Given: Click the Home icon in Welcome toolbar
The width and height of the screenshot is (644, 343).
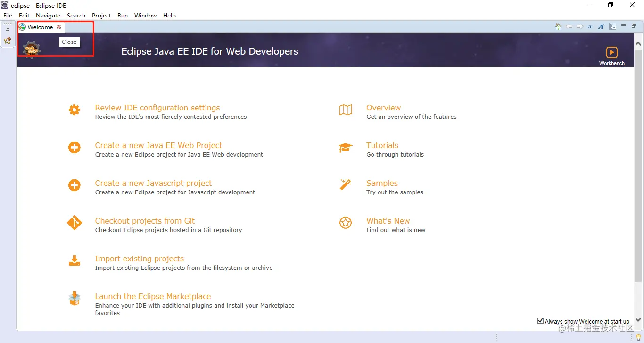Looking at the screenshot, I should coord(558,27).
